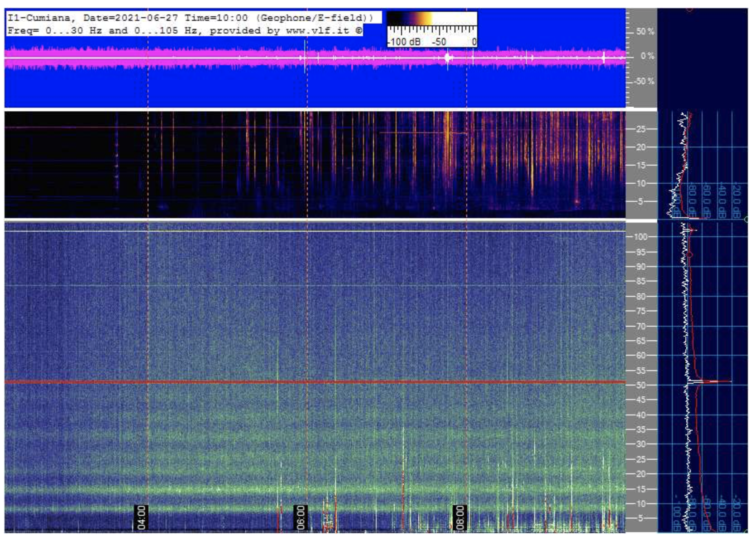Click the '-100 dB' color scale label

[404, 42]
